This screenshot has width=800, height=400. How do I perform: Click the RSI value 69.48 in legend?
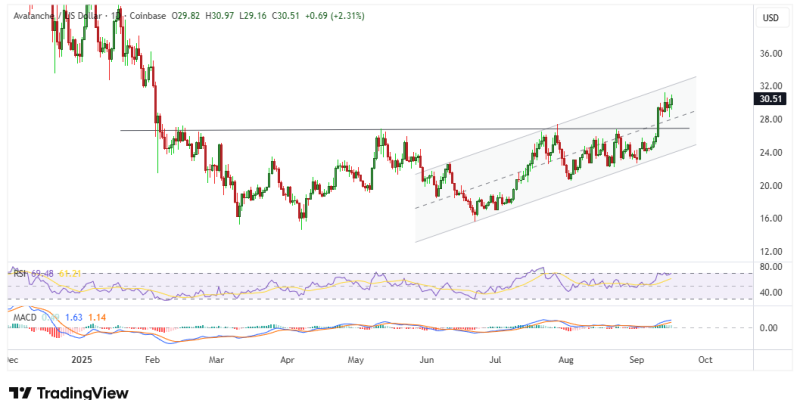pos(41,274)
